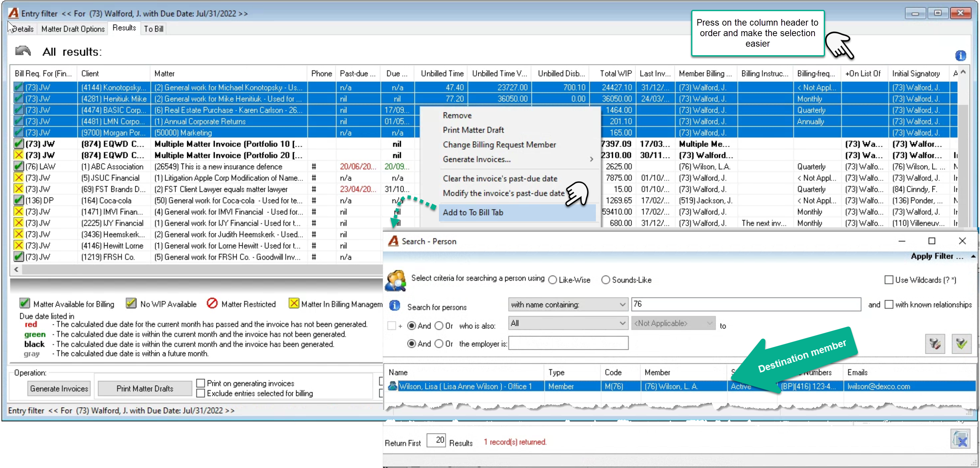Select the Sounds-Like radio button
The image size is (980, 468).
[x=605, y=280]
